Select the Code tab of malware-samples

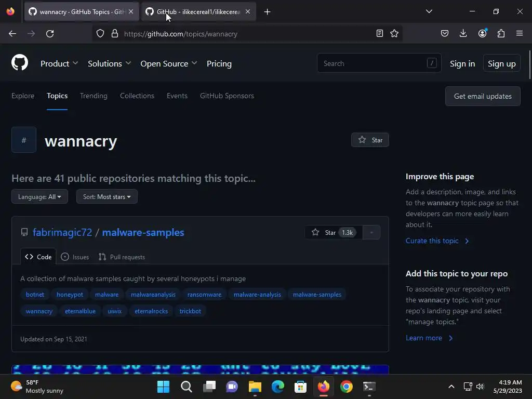tap(38, 257)
